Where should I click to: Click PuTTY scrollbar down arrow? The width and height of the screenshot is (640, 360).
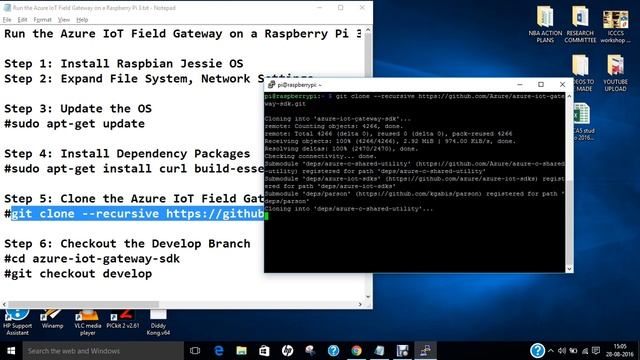pos(569,269)
